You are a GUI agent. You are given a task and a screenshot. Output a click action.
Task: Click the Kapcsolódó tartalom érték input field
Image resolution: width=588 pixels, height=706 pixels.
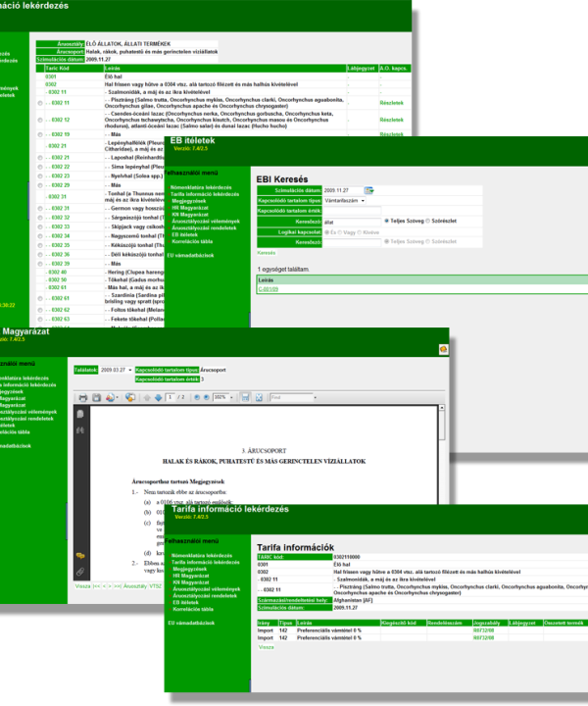tap(354, 210)
